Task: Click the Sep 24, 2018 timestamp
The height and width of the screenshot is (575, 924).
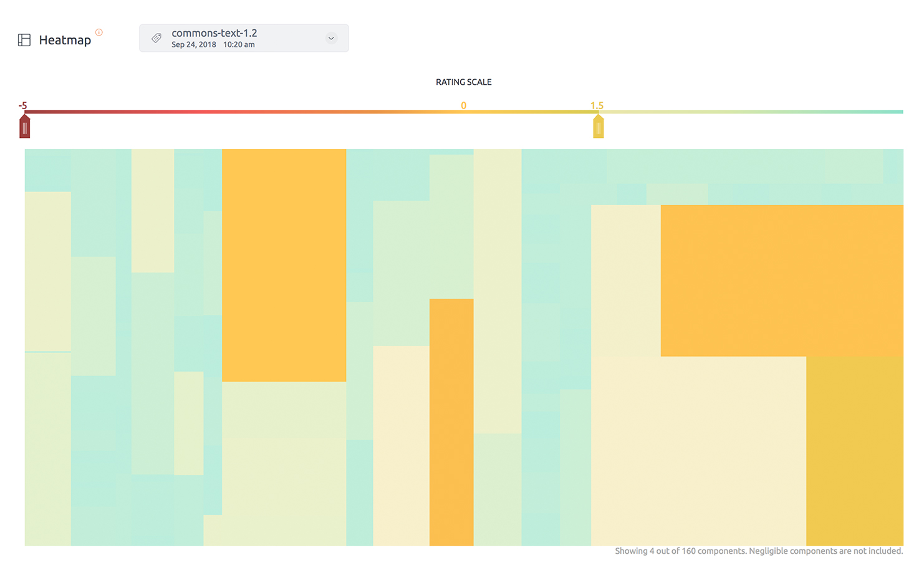Action: pos(194,44)
